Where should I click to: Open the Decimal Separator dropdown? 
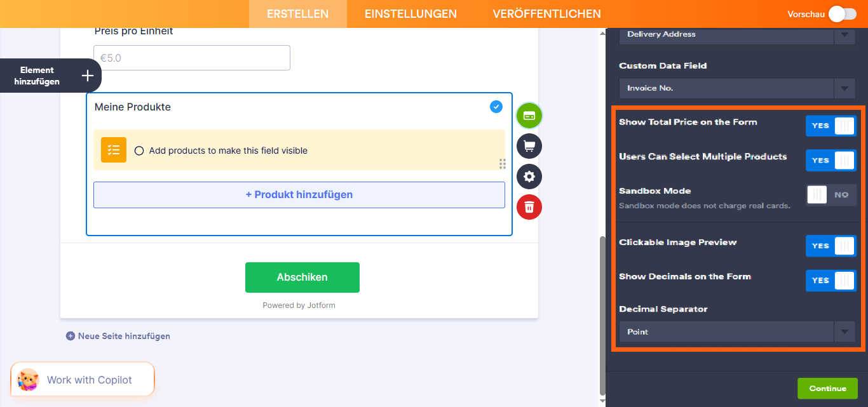[845, 331]
